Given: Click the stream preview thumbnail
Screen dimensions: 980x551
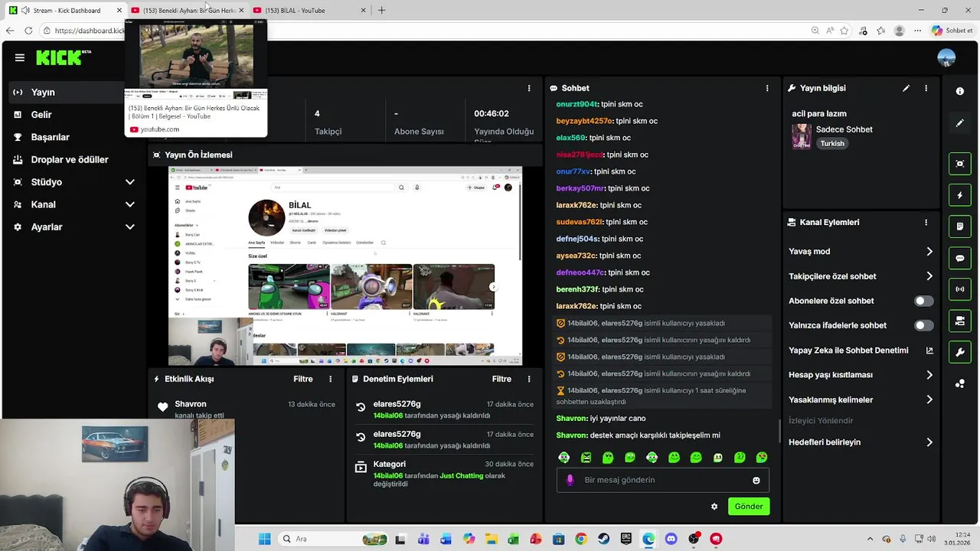Looking at the screenshot, I should 345,266.
